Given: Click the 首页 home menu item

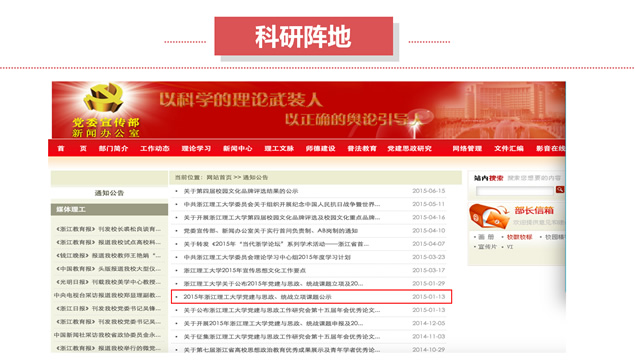Looking at the screenshot, I should click(72, 149).
